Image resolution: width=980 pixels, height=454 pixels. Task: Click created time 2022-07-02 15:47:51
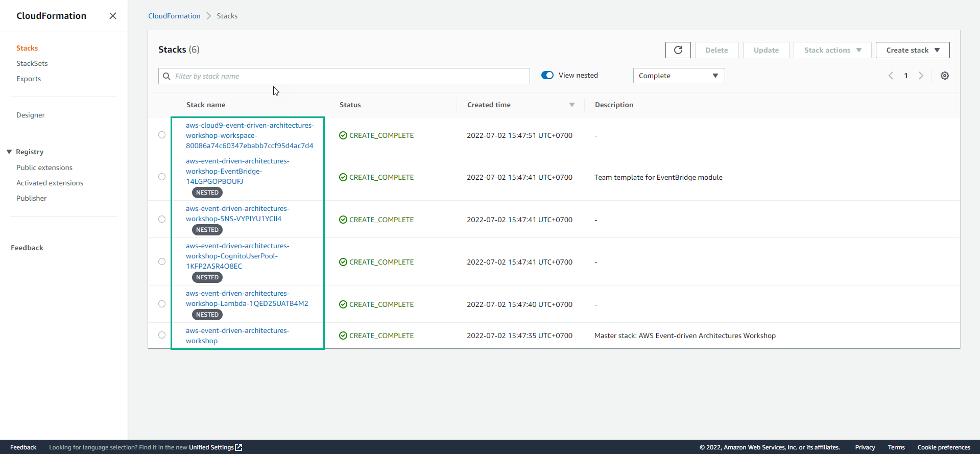pyautogui.click(x=519, y=135)
